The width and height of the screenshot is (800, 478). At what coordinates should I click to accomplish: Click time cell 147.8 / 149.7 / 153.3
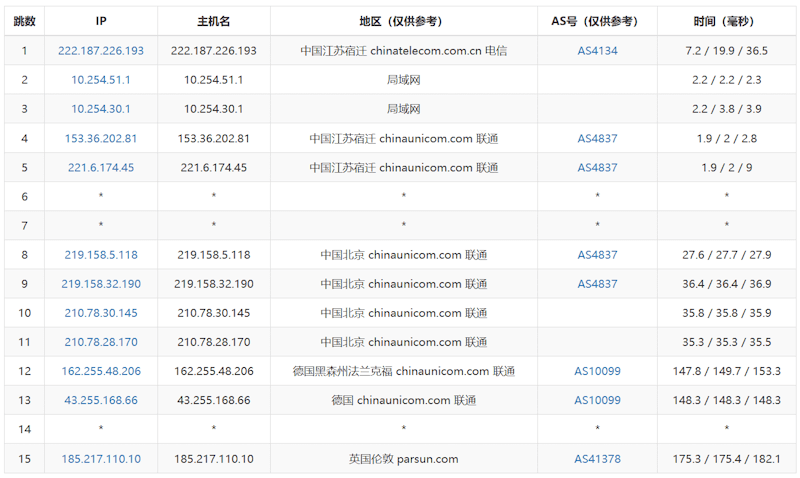pyautogui.click(x=727, y=371)
